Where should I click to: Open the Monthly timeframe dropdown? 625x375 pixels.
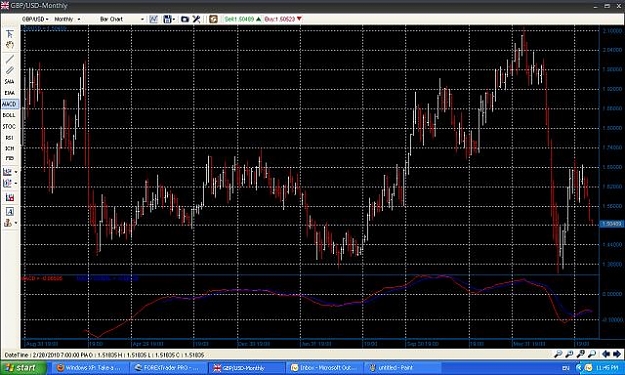click(x=67, y=19)
